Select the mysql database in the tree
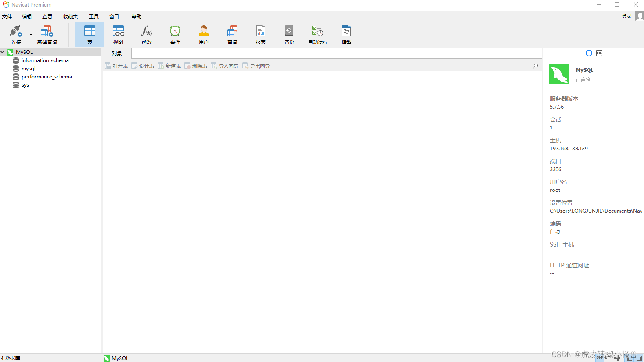The image size is (644, 362). 29,69
